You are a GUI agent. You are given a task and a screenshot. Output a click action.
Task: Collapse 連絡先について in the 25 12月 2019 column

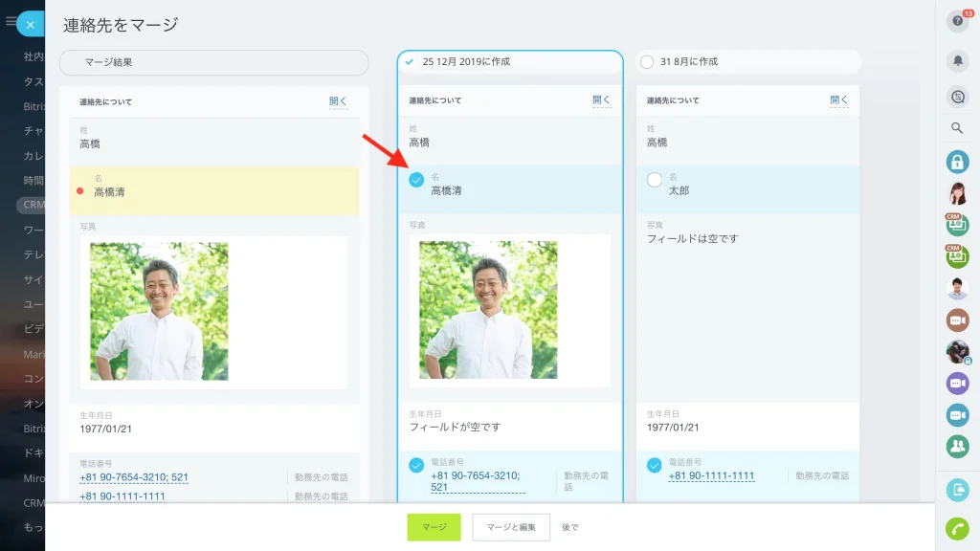601,99
